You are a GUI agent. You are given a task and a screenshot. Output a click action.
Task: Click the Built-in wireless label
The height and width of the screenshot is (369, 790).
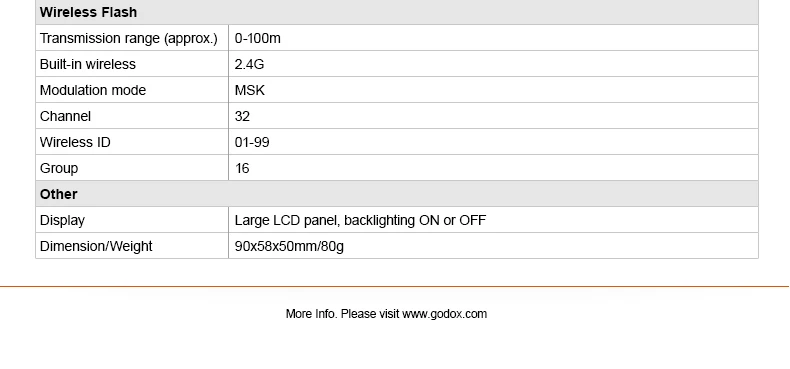pos(88,64)
